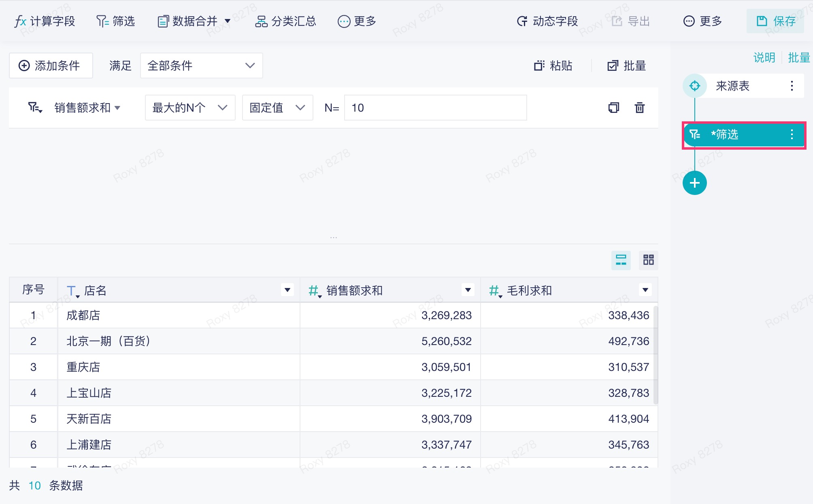
Task: Click the filter icon next to 销售额求和
Action: click(x=35, y=108)
